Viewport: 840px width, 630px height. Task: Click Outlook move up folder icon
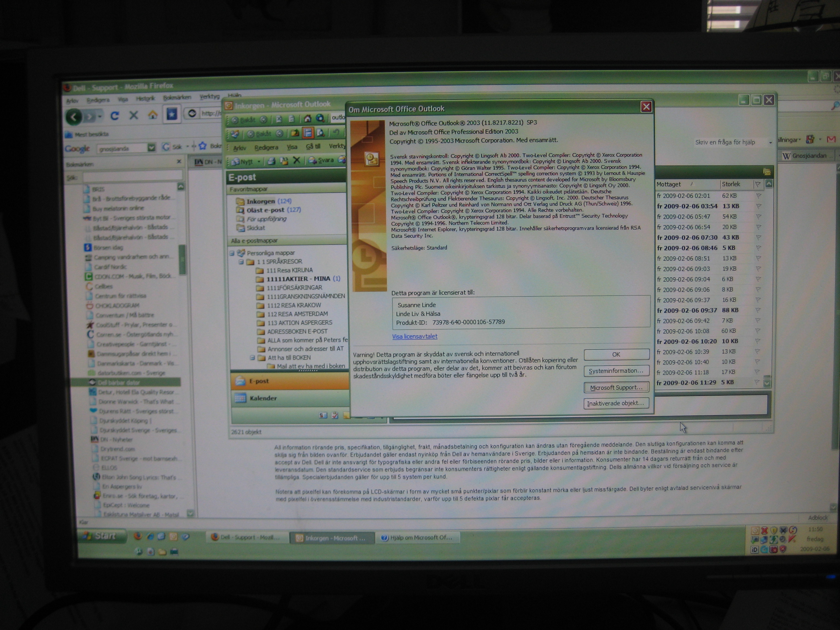coord(295,133)
